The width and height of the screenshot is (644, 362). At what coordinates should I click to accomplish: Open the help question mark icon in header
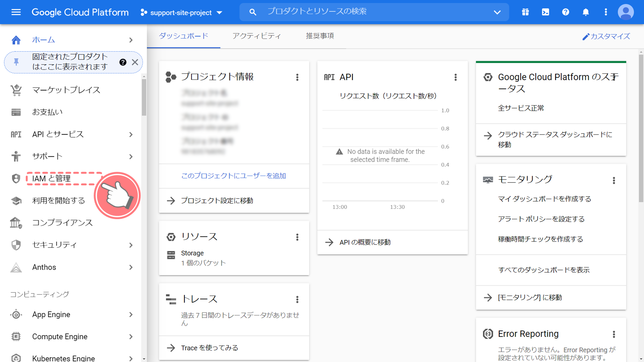click(x=566, y=12)
